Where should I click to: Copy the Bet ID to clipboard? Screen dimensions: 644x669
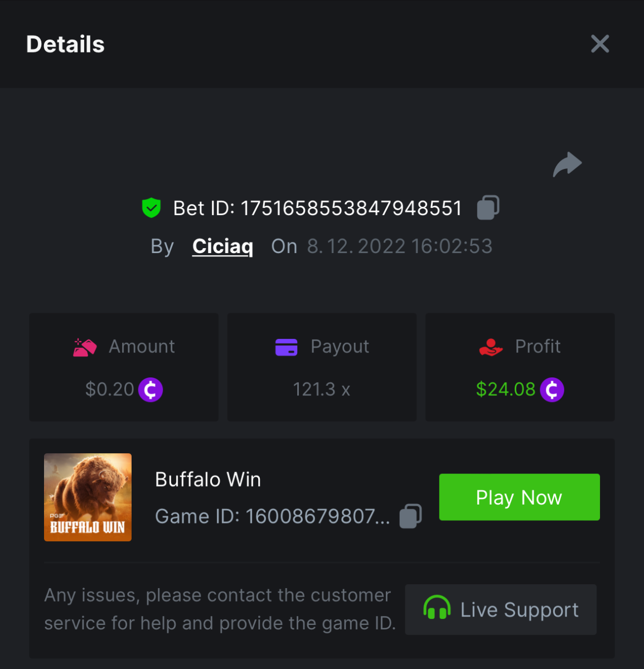click(488, 208)
